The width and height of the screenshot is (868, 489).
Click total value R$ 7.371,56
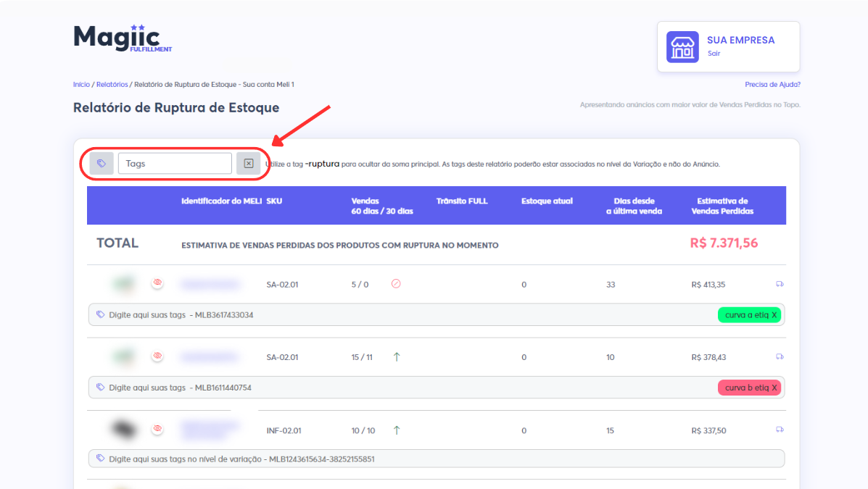[724, 243]
